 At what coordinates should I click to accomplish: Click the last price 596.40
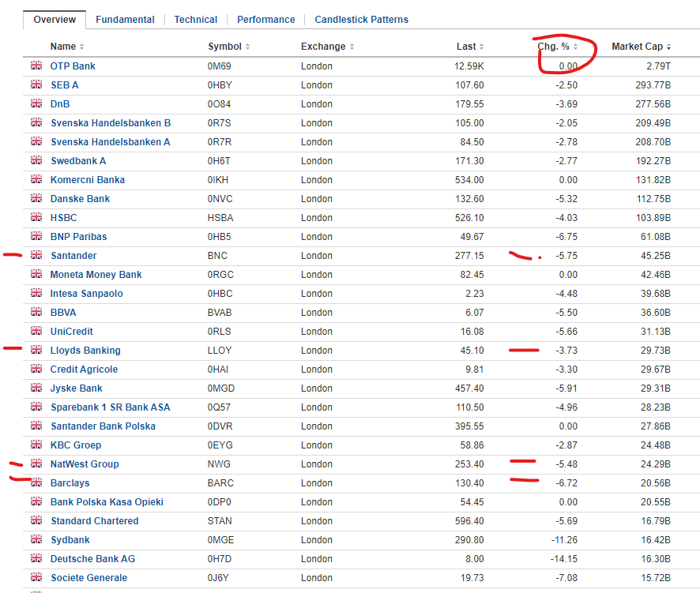(x=469, y=521)
